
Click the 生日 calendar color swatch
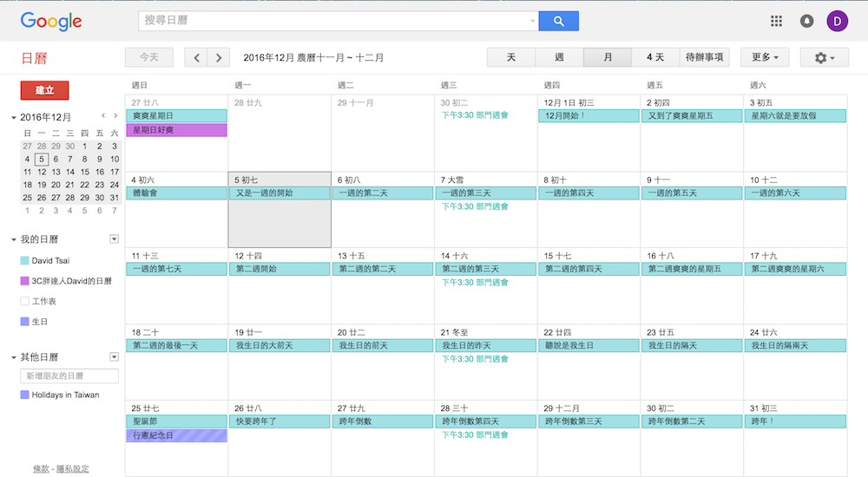point(24,322)
